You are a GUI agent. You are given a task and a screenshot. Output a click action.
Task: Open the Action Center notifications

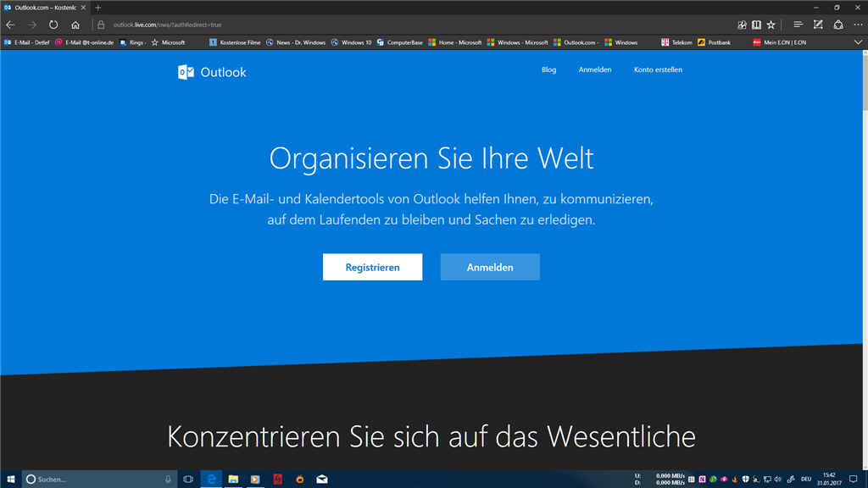coord(853,480)
